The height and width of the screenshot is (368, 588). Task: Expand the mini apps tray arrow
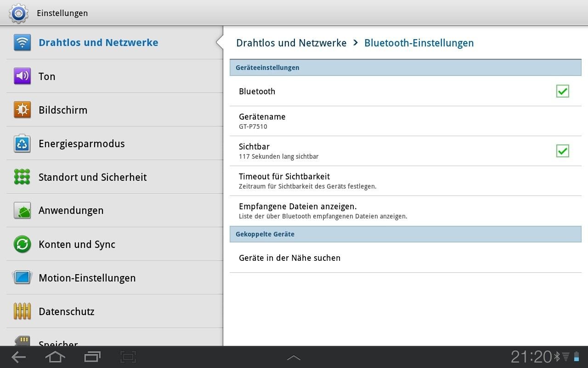[294, 357]
